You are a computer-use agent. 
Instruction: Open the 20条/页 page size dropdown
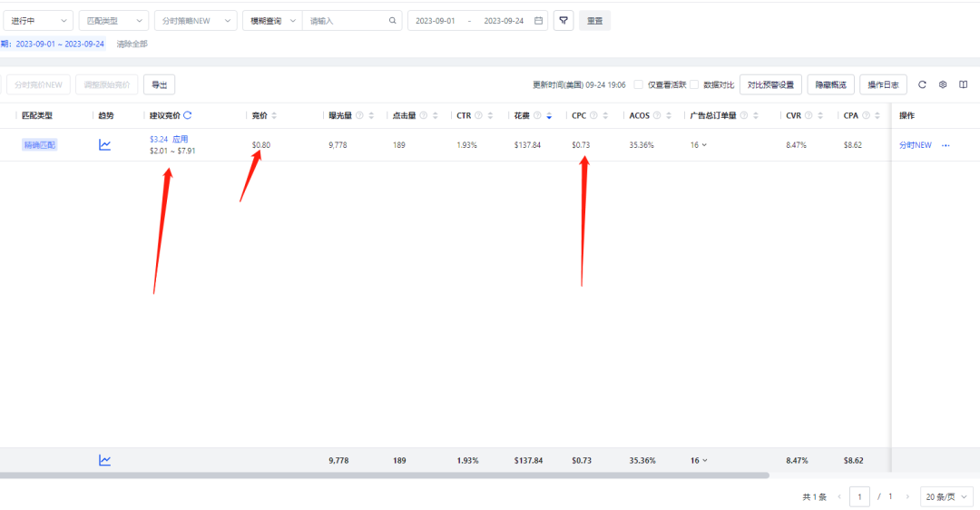tap(947, 496)
